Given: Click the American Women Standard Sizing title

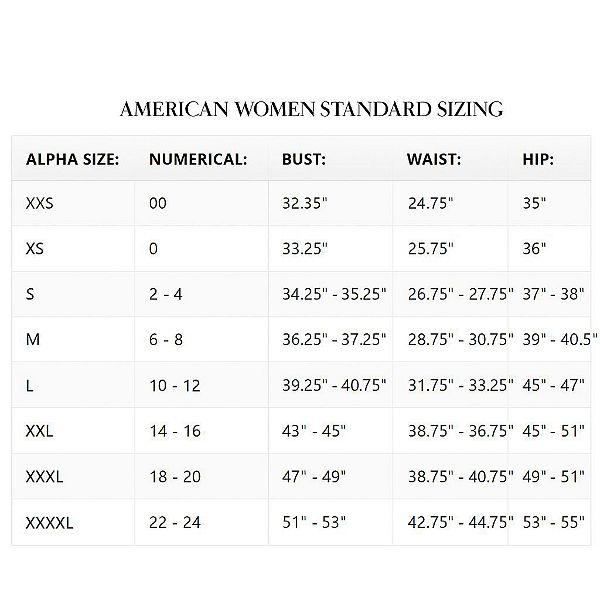Looking at the screenshot, I should (311, 108).
